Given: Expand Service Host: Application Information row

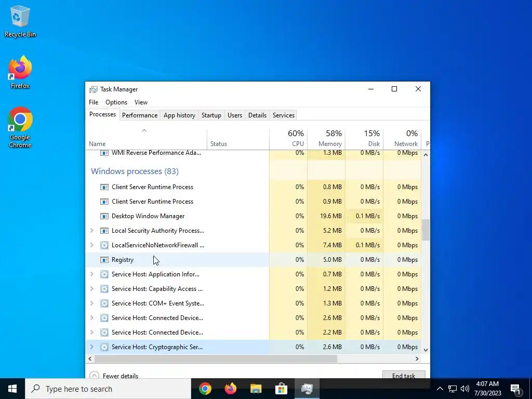Looking at the screenshot, I should pos(91,274).
